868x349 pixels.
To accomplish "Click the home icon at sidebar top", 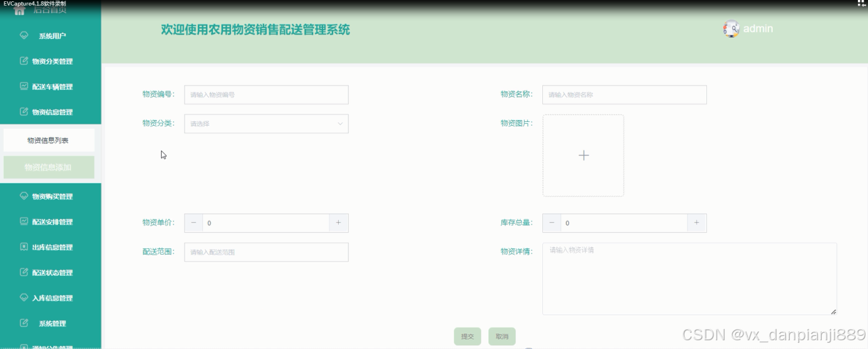I will [x=19, y=11].
